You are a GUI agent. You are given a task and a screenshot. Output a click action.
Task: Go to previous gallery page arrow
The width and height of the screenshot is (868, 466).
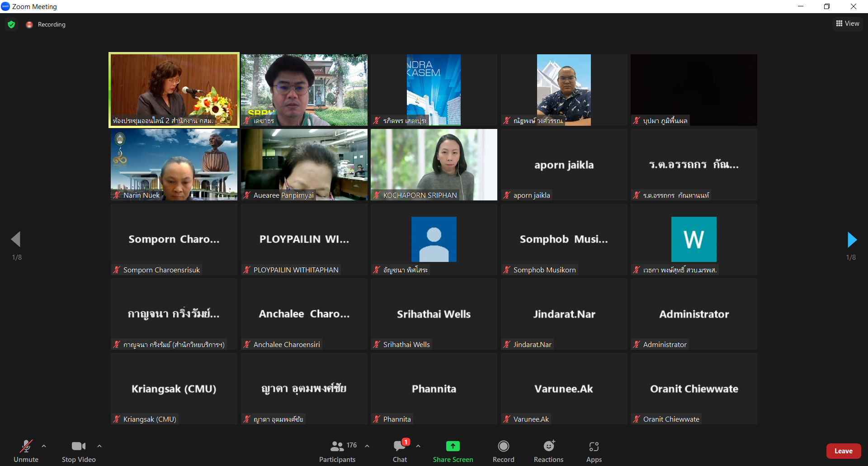16,240
